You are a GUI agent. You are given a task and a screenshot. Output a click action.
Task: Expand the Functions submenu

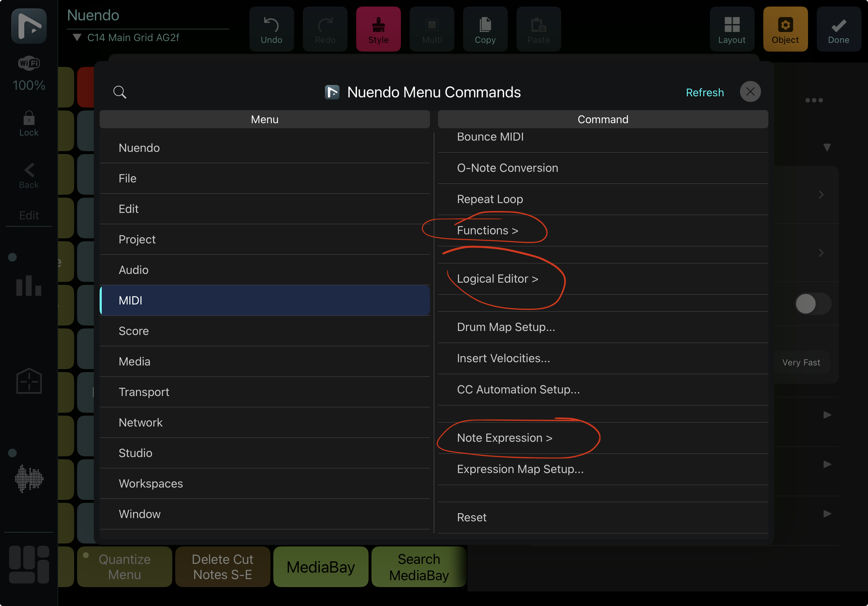(487, 230)
